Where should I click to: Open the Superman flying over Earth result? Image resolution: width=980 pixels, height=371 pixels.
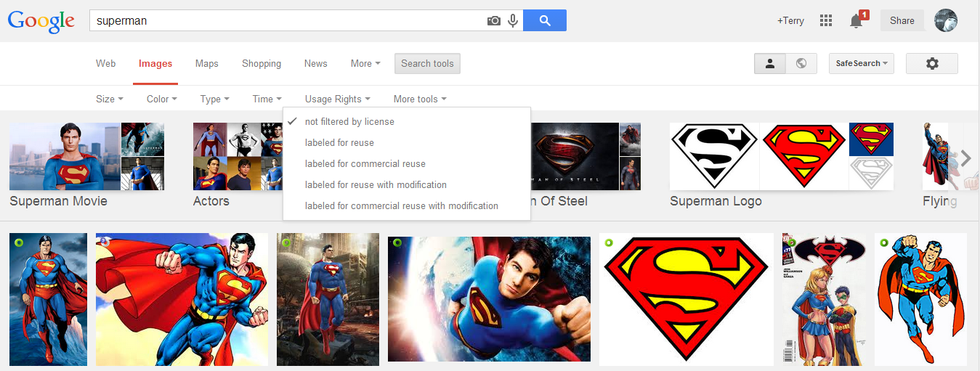(x=489, y=298)
